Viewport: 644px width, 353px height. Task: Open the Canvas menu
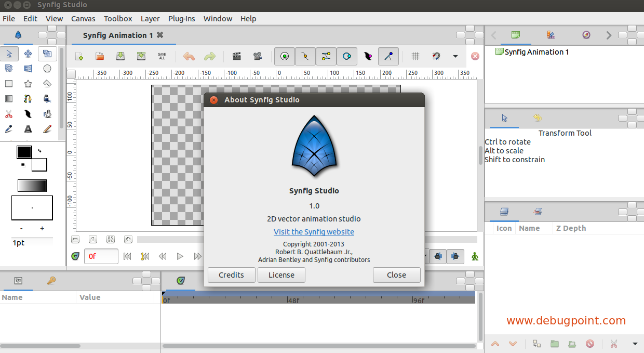pos(83,18)
